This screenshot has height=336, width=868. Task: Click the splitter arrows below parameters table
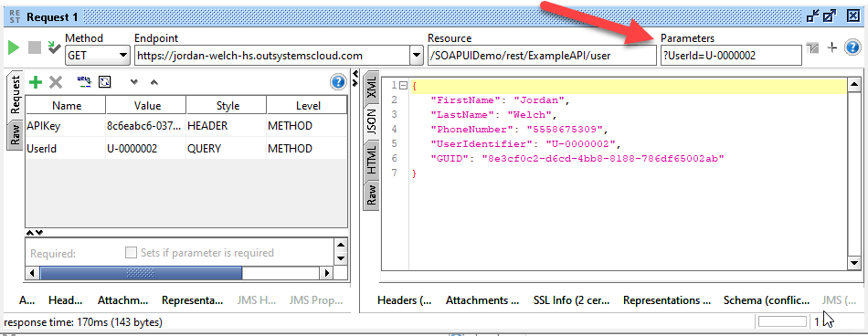(35, 233)
